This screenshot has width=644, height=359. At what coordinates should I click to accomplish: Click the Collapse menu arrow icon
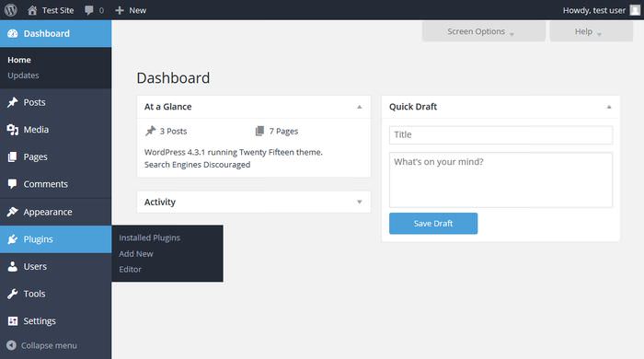11,345
